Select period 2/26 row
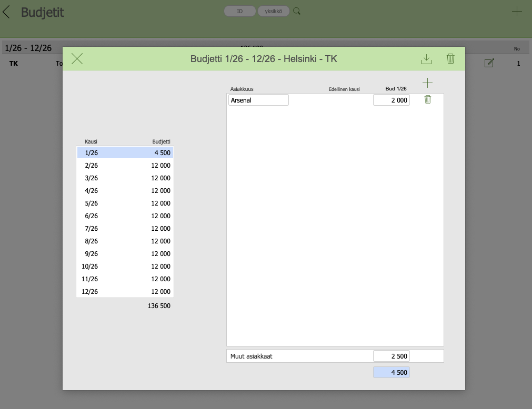This screenshot has width=532, height=409. click(x=125, y=166)
